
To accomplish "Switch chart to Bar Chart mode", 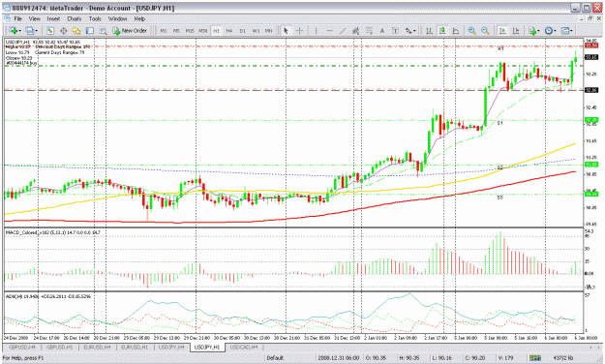I will [429, 30].
